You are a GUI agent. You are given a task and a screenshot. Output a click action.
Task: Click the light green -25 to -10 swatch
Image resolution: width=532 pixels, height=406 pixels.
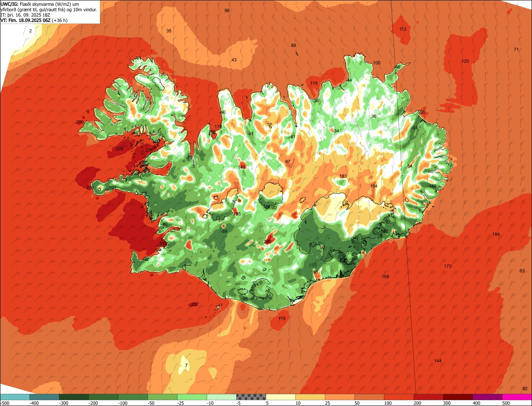pos(192,397)
